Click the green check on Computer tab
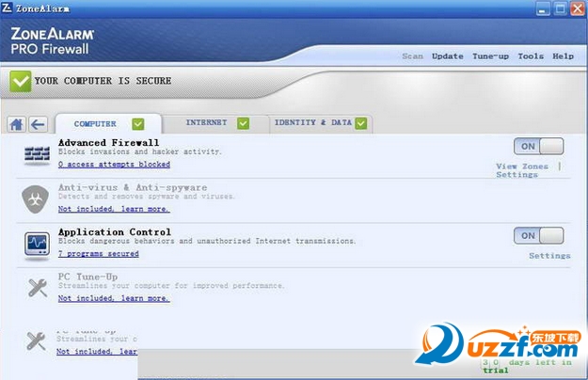The width and height of the screenshot is (588, 380). pos(138,123)
